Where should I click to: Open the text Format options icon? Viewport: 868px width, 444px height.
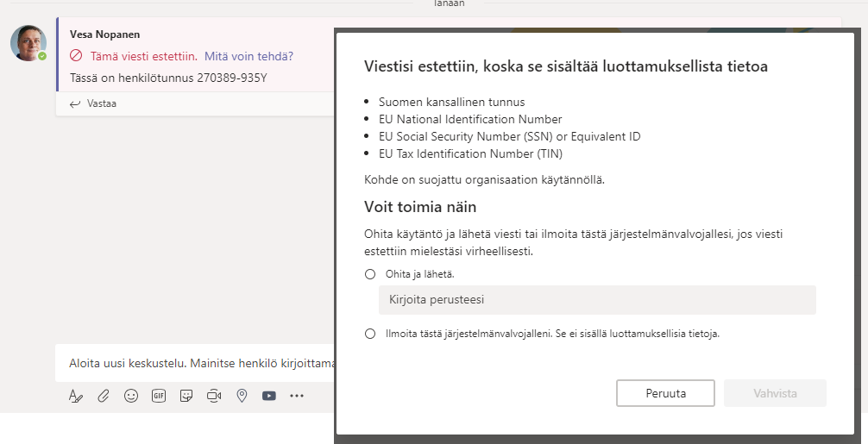coord(76,396)
